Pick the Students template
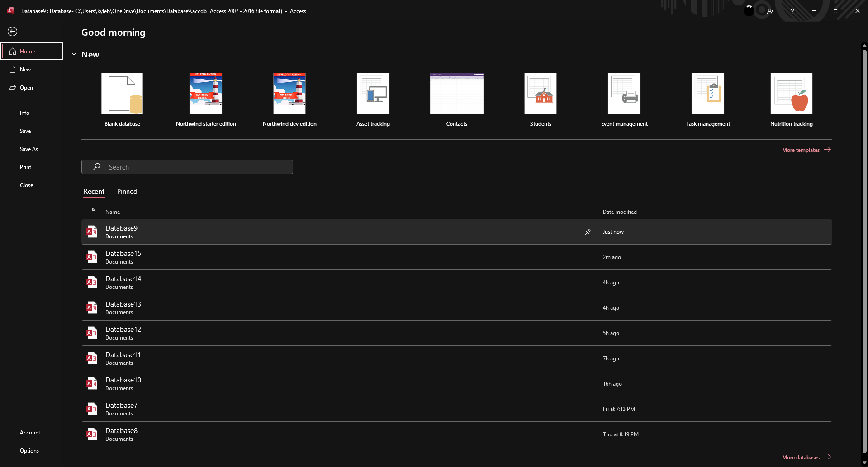The image size is (868, 467). 541,100
